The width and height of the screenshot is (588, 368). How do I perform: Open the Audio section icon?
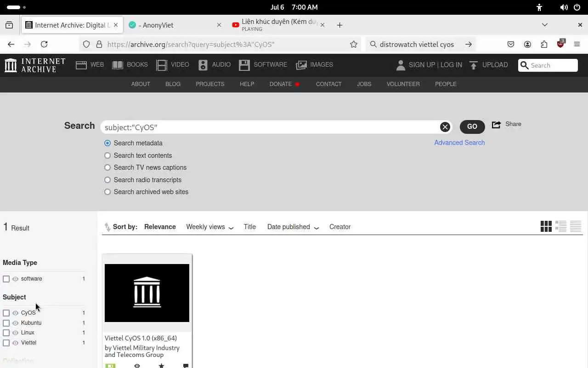point(203,65)
